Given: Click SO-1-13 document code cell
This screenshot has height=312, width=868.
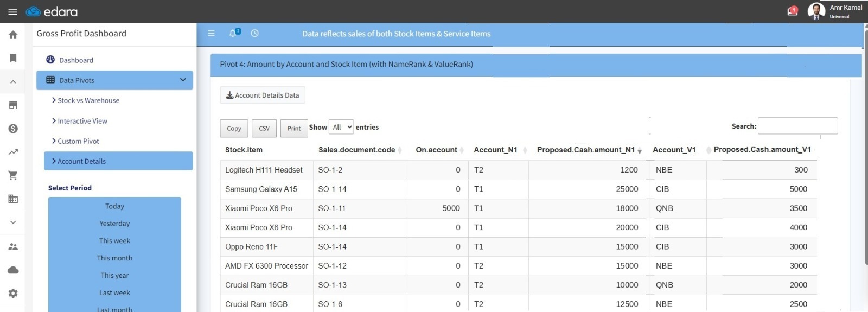Looking at the screenshot, I should point(360,285).
